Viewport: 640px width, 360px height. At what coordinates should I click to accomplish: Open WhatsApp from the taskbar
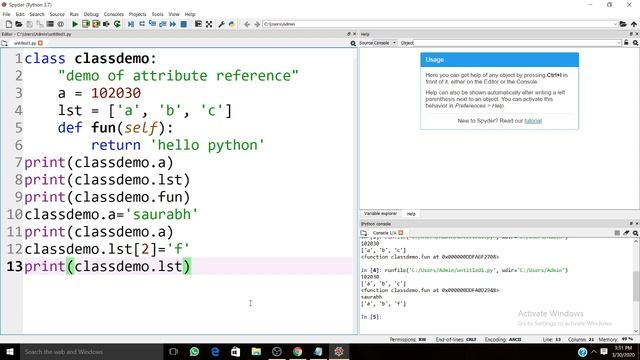[194, 352]
